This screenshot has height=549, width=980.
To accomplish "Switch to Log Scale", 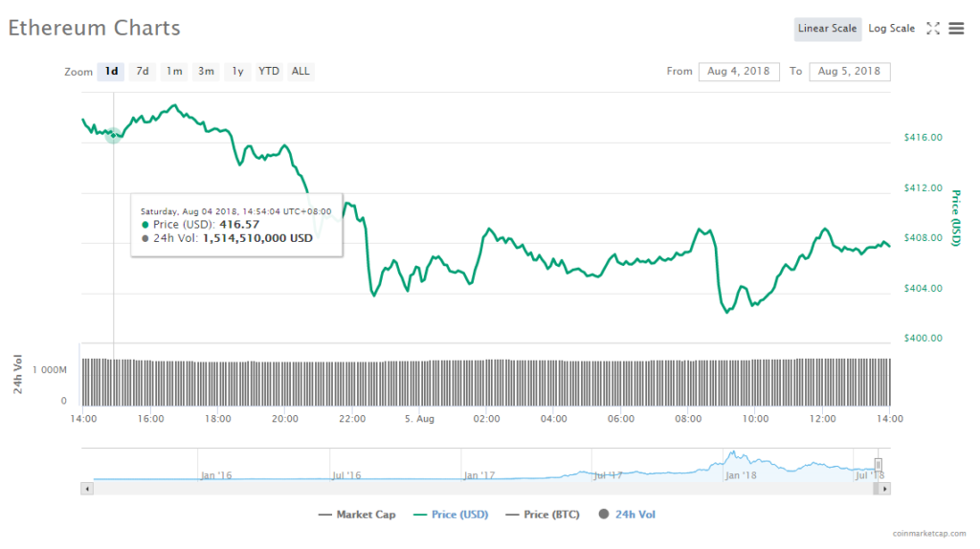I will point(891,29).
